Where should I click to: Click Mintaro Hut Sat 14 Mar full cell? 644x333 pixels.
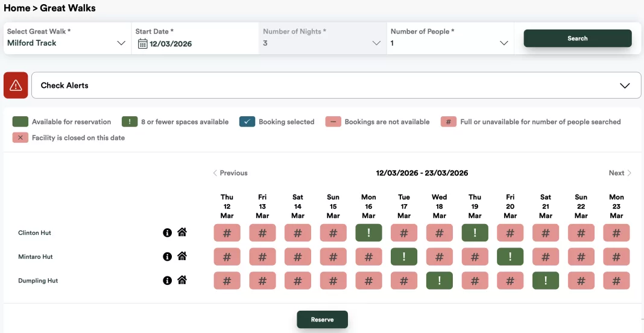tap(298, 257)
